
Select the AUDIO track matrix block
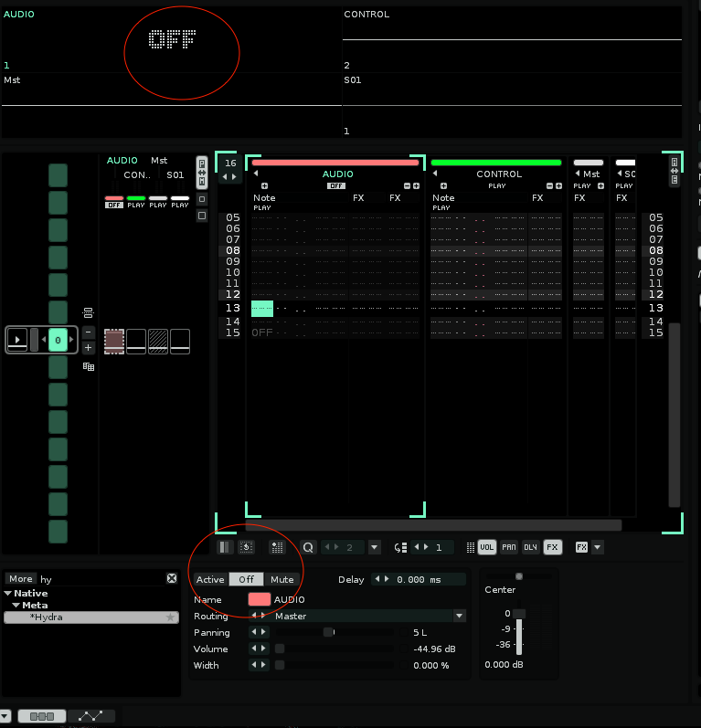pos(114,342)
